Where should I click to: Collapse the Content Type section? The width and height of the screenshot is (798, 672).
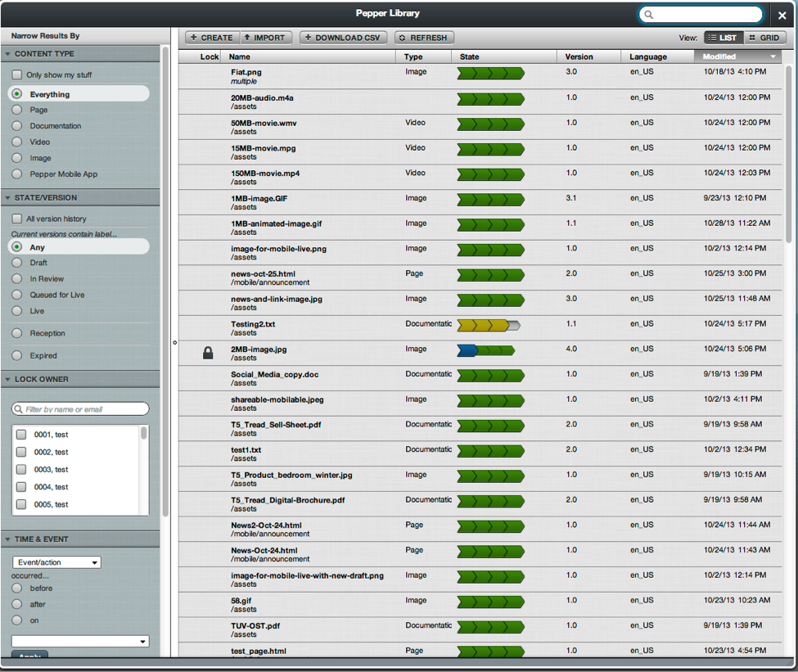pyautogui.click(x=8, y=54)
